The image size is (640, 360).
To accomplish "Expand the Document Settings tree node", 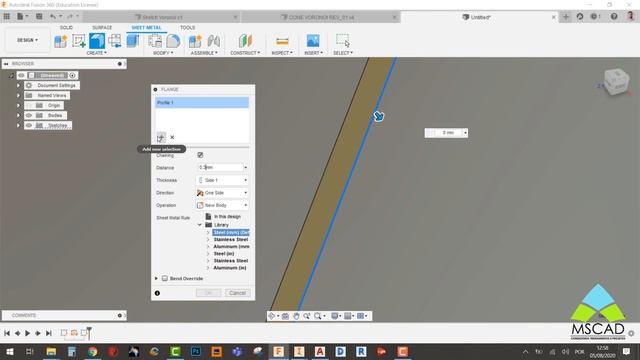I will tap(18, 85).
